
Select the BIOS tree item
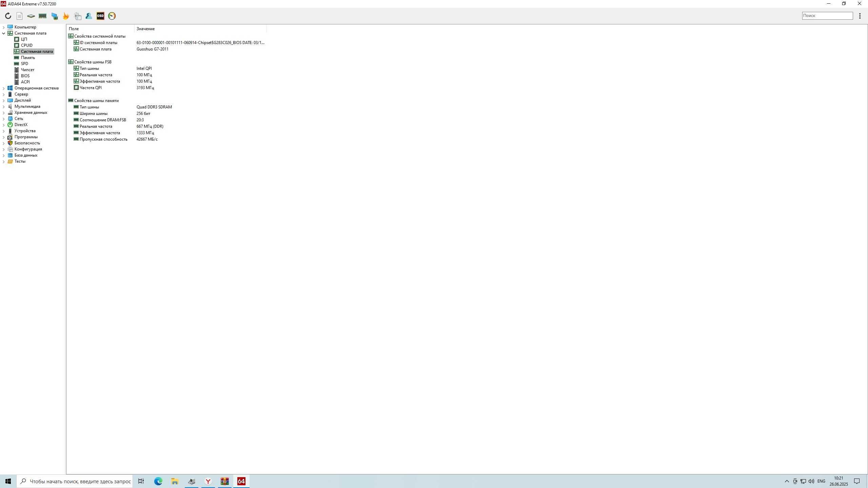click(x=25, y=76)
